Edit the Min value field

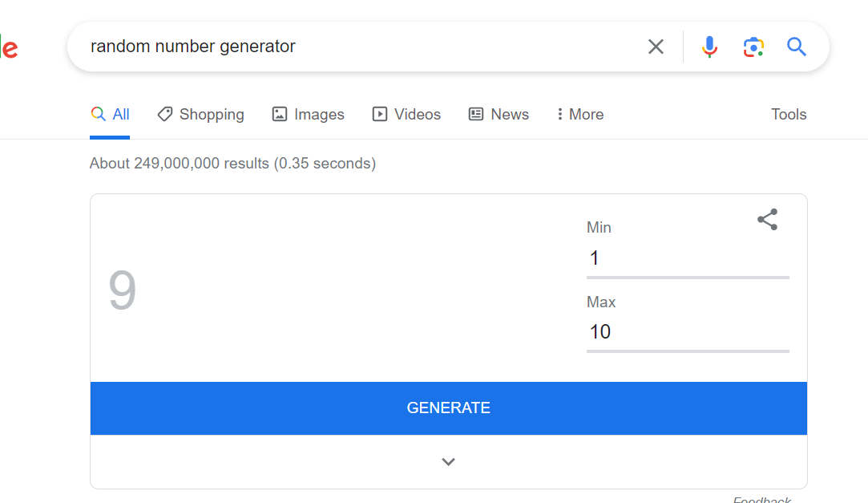[x=688, y=258]
